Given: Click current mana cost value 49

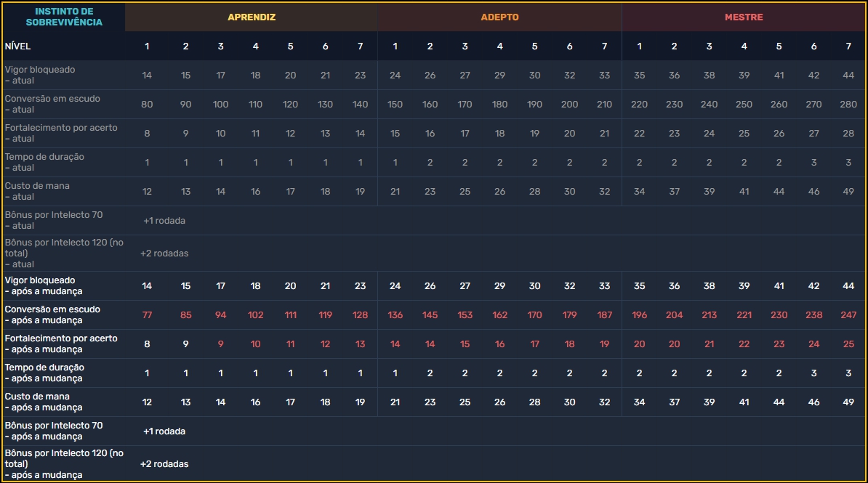Looking at the screenshot, I should coord(848,192).
